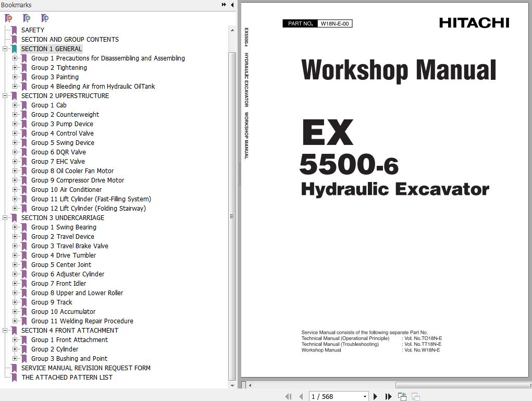Collapse the Bookmarks panel with the left arrow

coord(232,5)
